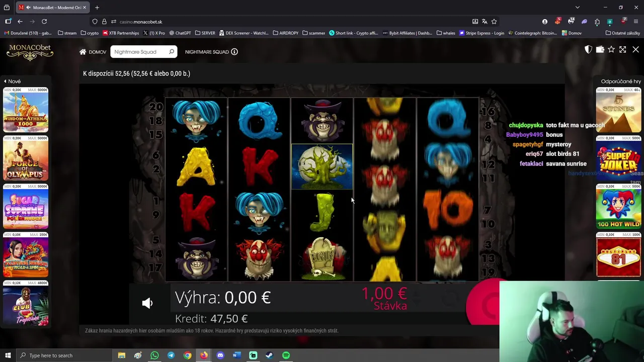Open 5 Stones recommended game thumbnail
The width and height of the screenshot is (644, 362).
click(618, 110)
